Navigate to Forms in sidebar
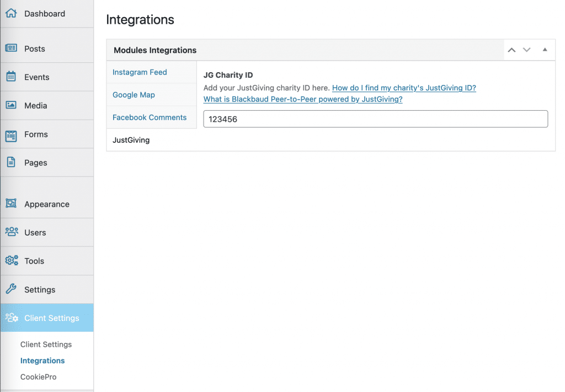The width and height of the screenshot is (565, 392). (x=47, y=135)
